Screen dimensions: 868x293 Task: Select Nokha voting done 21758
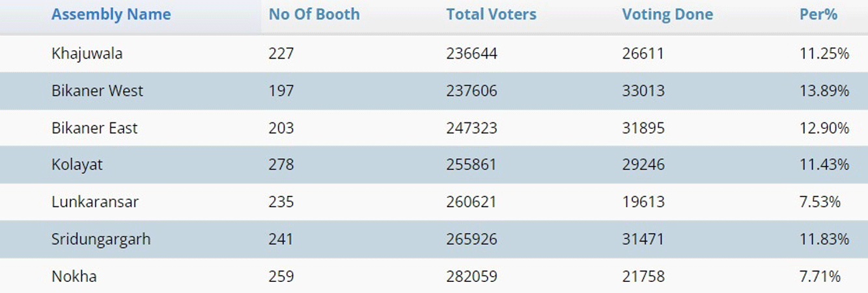(643, 277)
